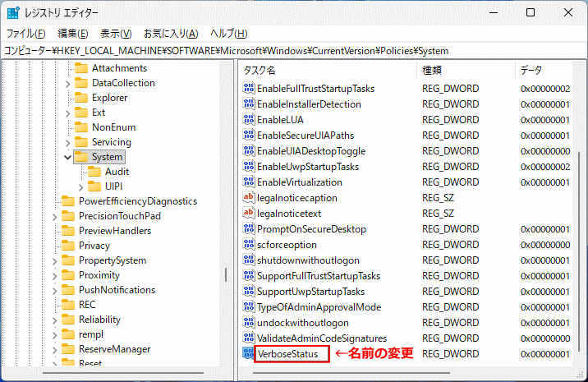This screenshot has width=588, height=382.
Task: Click the Attachments folder icon
Action: click(81, 68)
